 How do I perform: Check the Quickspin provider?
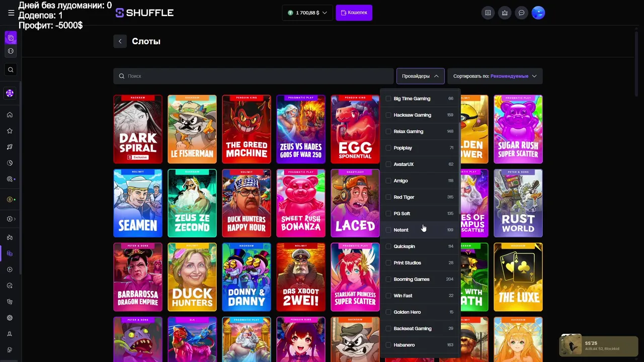(x=388, y=246)
